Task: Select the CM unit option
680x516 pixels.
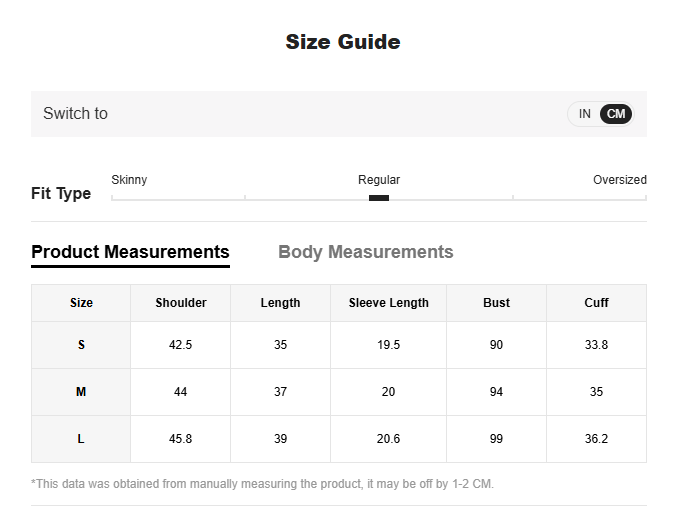Action: 616,114
